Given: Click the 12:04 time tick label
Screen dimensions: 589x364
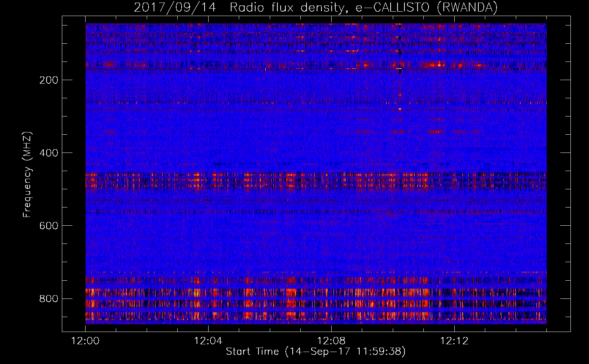Looking at the screenshot, I should pyautogui.click(x=208, y=341).
